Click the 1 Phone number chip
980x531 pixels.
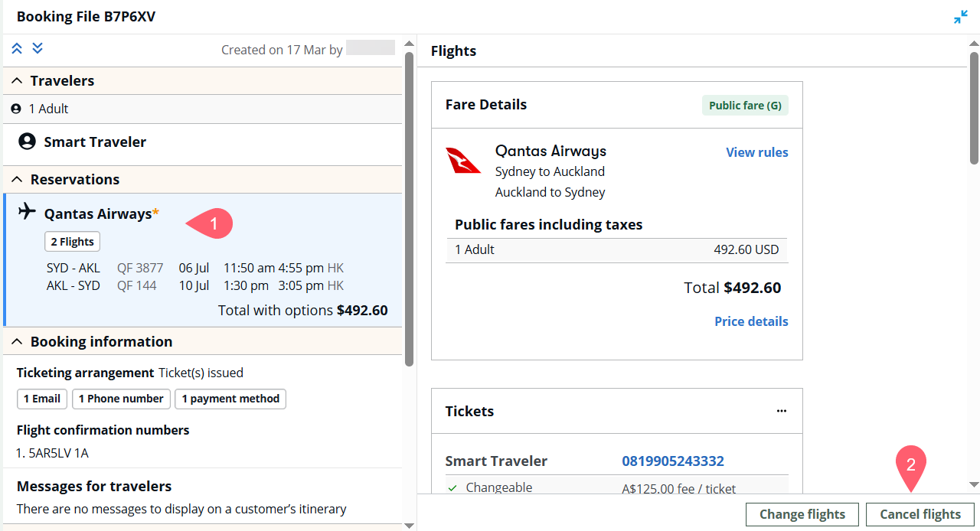(121, 399)
